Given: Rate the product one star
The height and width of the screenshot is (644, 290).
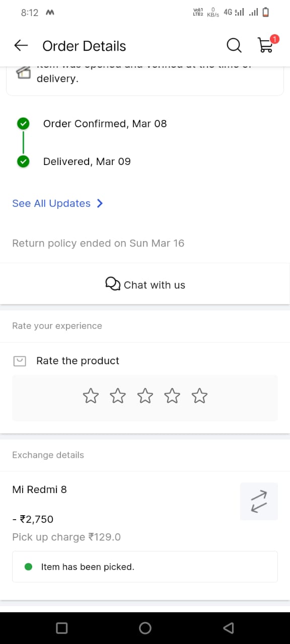Looking at the screenshot, I should [x=91, y=396].
